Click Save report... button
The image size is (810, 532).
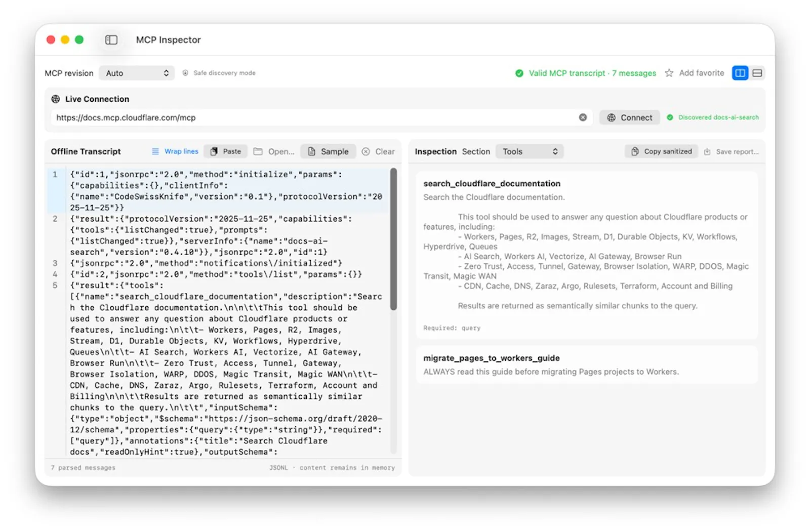click(731, 152)
